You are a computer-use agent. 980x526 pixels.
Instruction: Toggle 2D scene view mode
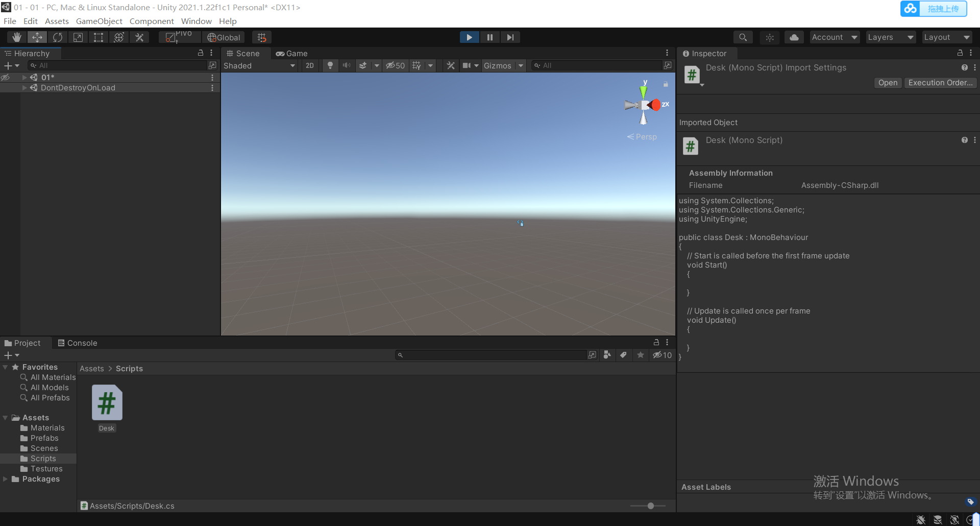point(310,65)
